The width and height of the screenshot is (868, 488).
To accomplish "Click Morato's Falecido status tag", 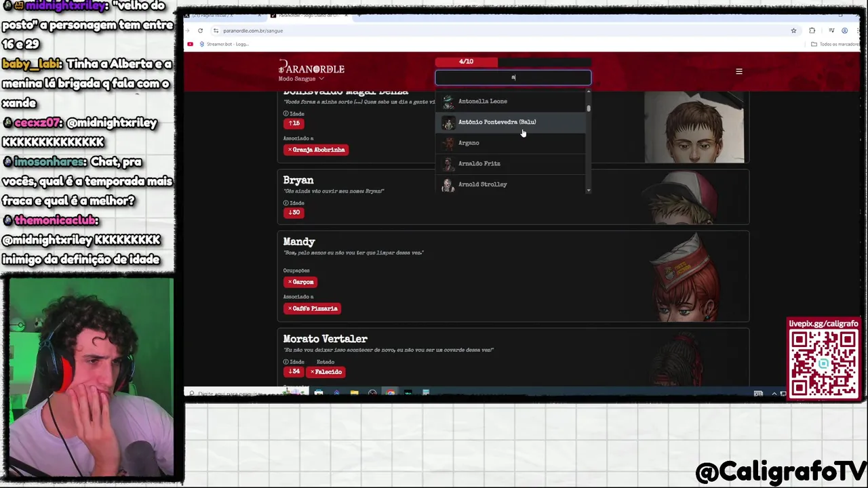I will pyautogui.click(x=326, y=371).
